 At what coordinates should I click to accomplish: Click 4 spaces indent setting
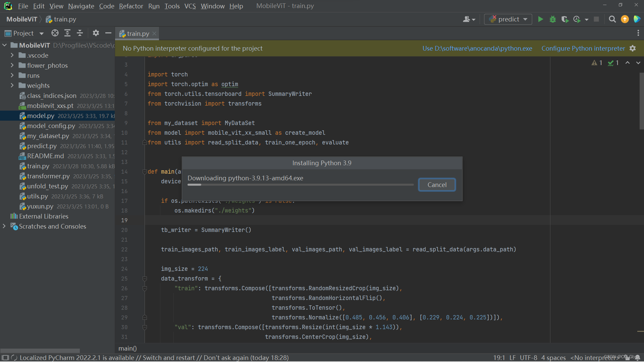(553, 358)
